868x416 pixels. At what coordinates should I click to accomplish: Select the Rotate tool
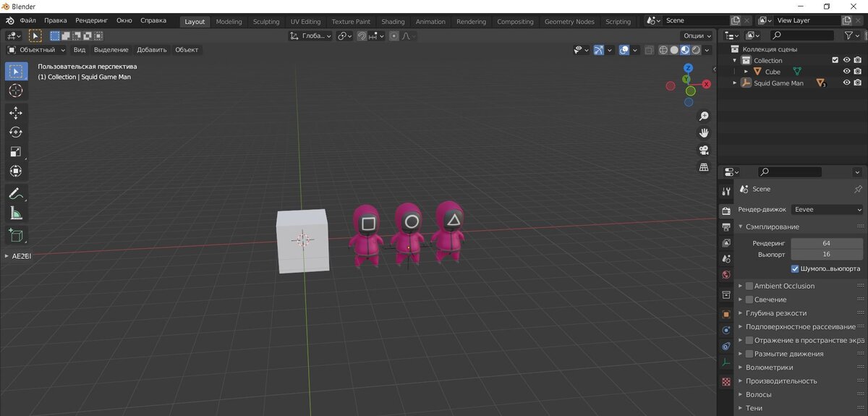pyautogui.click(x=17, y=132)
